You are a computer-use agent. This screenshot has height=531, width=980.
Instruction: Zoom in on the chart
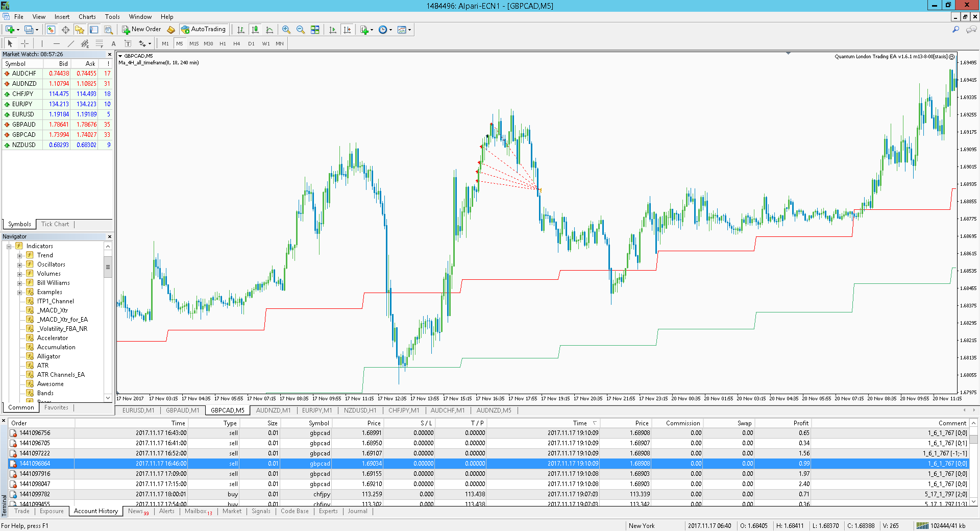[286, 30]
